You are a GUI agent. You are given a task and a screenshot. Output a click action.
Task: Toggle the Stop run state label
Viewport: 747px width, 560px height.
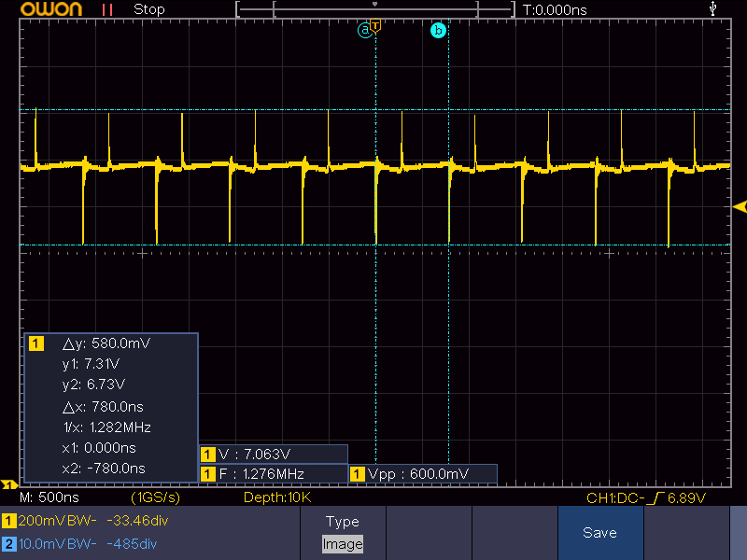[x=149, y=9]
